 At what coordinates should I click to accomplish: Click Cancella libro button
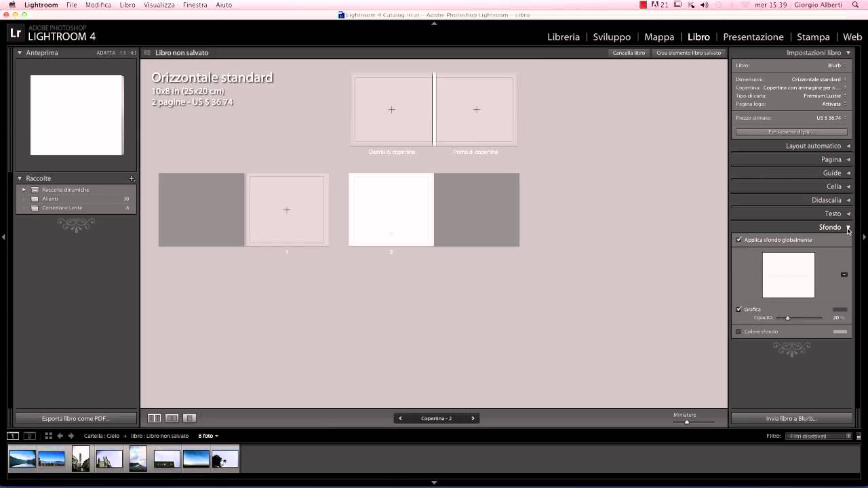point(629,53)
